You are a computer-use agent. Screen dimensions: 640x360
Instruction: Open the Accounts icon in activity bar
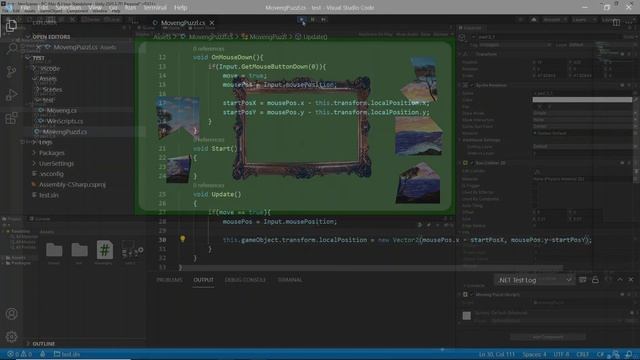11,313
